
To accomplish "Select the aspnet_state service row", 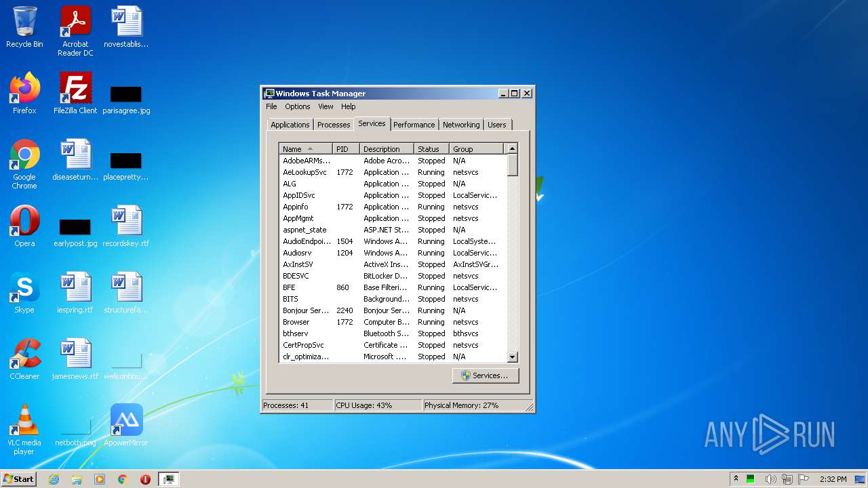I will click(393, 230).
